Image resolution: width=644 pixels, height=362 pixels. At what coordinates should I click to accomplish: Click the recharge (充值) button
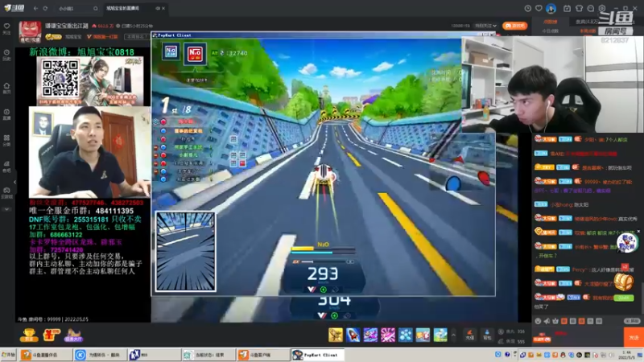[470, 335]
